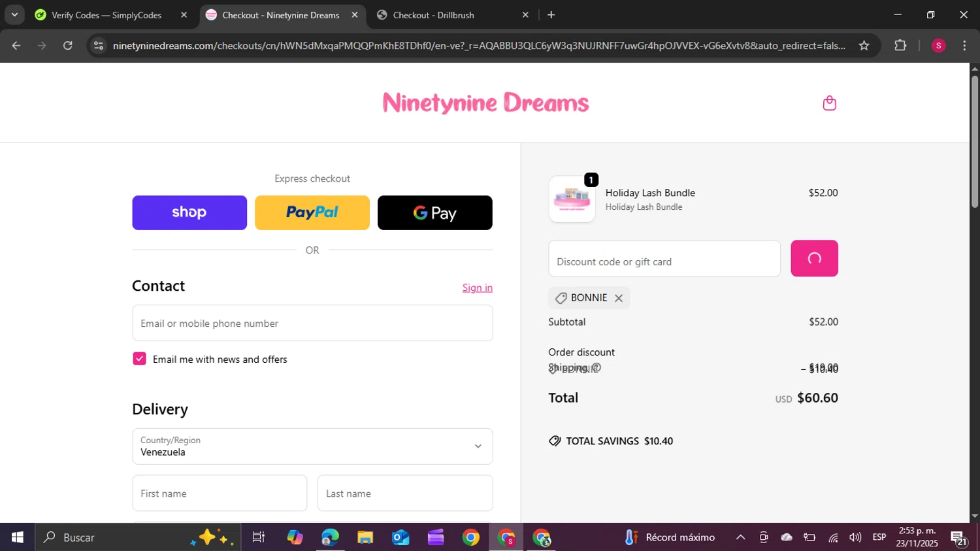Switch to the Verify Codes — SimplyCodes tab

tap(106, 15)
